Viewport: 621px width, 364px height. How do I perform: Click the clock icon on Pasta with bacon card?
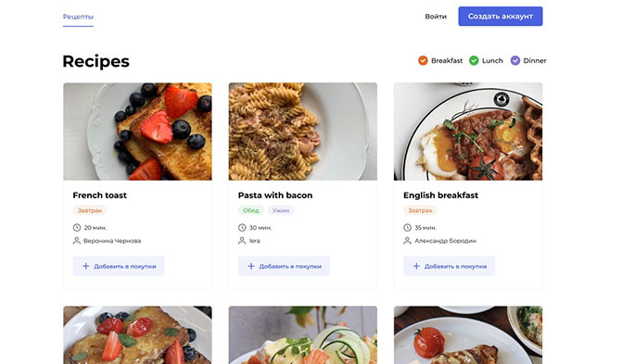(x=242, y=228)
